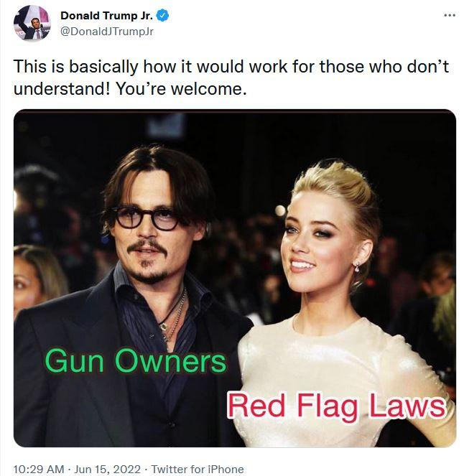The image size is (464, 476).
Task: Open the @DonaldJTrumpJr handle link
Action: click(x=107, y=32)
